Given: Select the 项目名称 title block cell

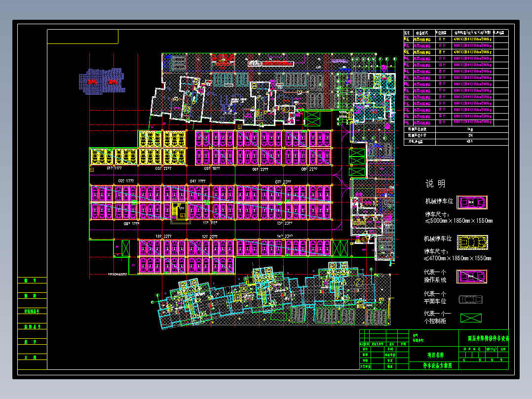Looking at the screenshot, I should tap(435, 355).
